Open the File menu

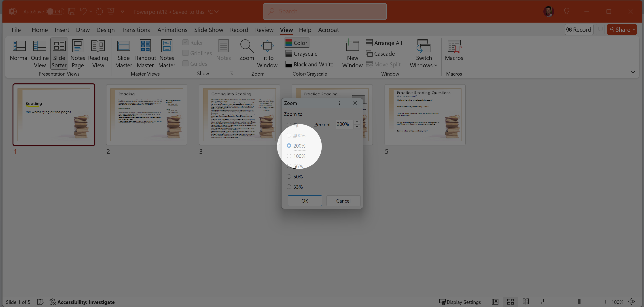pos(16,30)
